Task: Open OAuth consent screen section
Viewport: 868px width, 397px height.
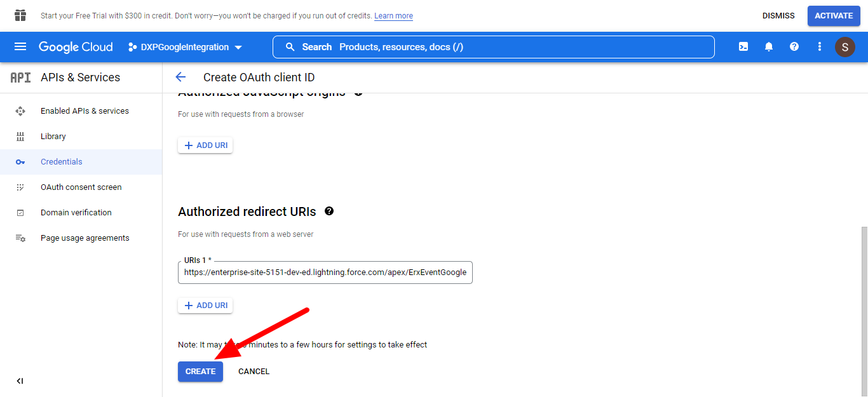Action: point(81,187)
